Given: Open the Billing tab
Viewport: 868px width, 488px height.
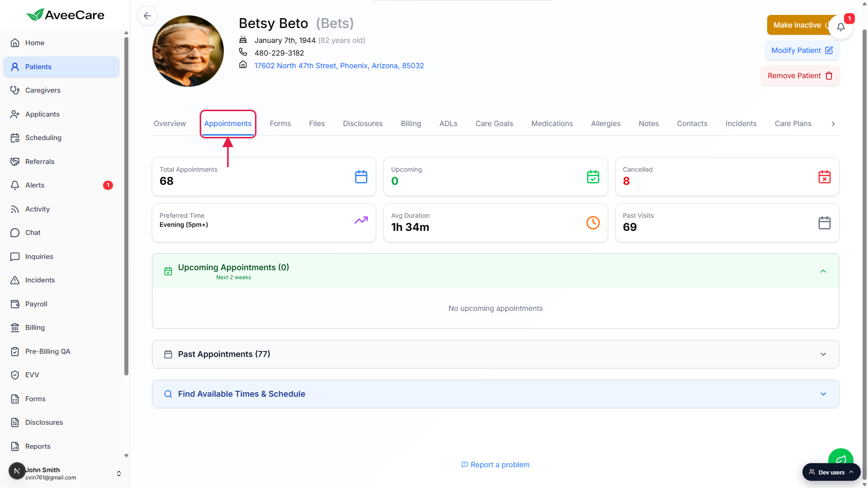Looking at the screenshot, I should (x=411, y=124).
